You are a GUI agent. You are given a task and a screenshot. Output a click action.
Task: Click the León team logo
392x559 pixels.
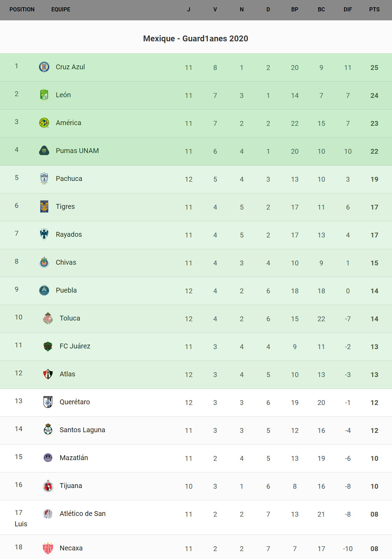(44, 95)
